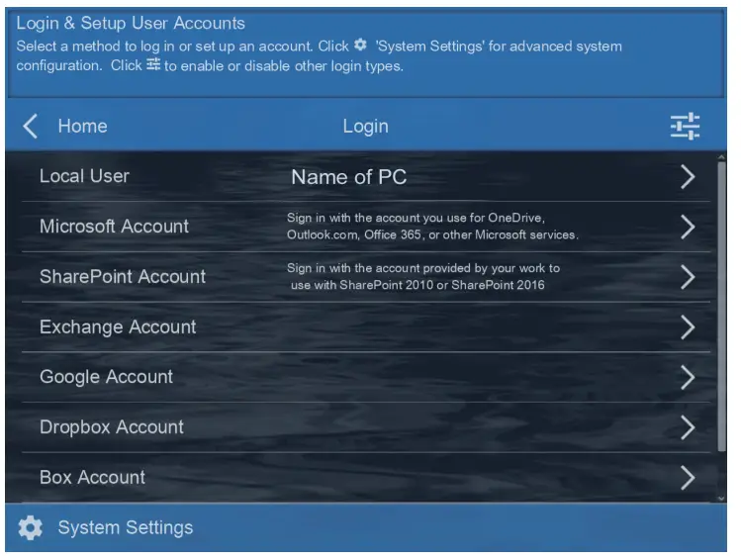The image size is (741, 560).
Task: Click the 'Login & Setup User Accounts' heading
Action: pyautogui.click(x=131, y=23)
